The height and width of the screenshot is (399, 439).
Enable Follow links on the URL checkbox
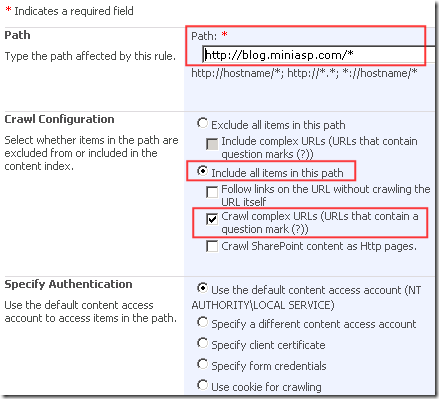tap(212, 192)
